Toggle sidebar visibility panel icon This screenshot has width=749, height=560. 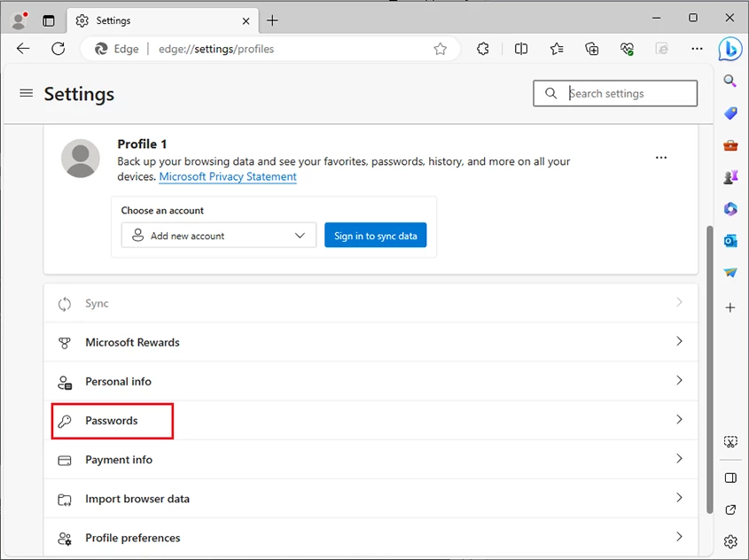pyautogui.click(x=730, y=478)
